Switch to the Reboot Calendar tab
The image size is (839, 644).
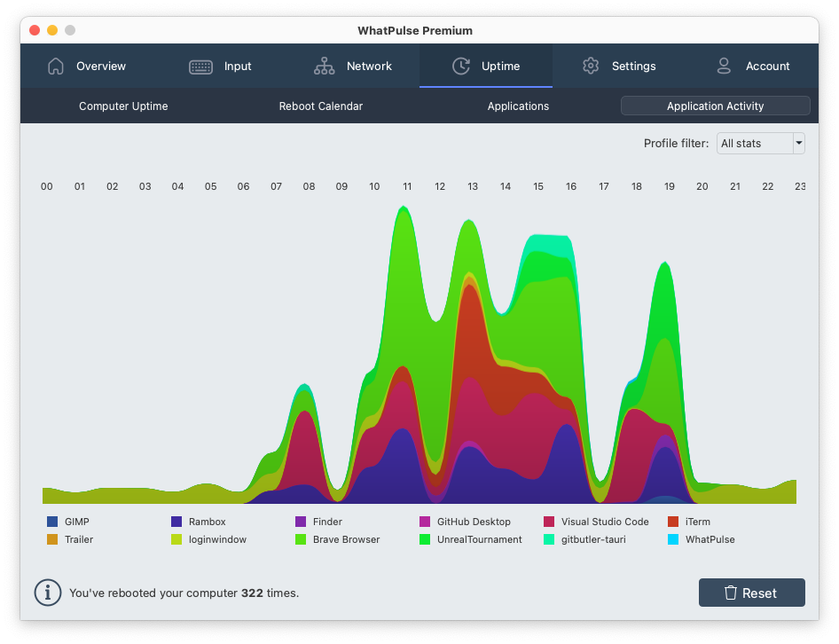(321, 106)
